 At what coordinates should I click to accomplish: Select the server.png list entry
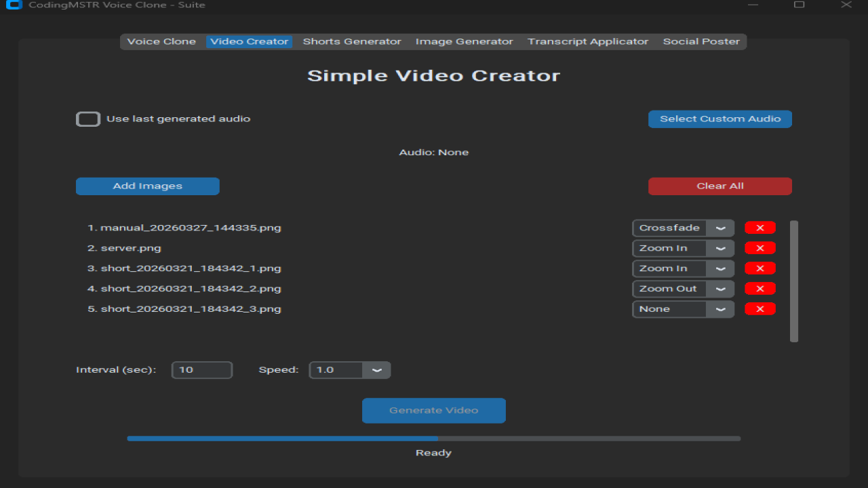coord(124,248)
